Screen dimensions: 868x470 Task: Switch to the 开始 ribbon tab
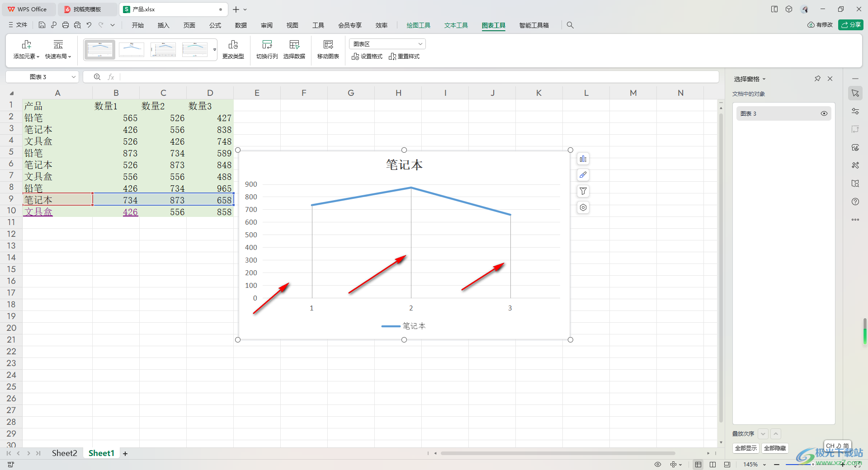click(x=138, y=25)
